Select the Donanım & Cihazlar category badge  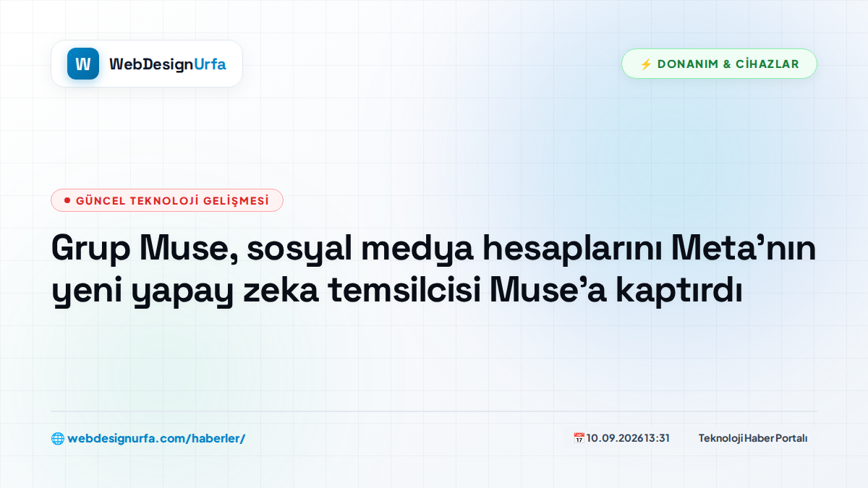tap(719, 64)
